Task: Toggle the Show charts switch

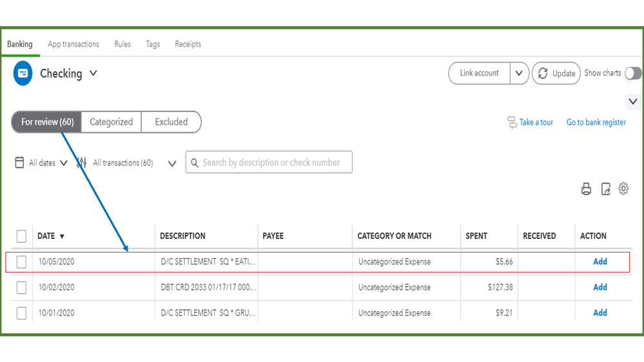Action: pos(633,73)
